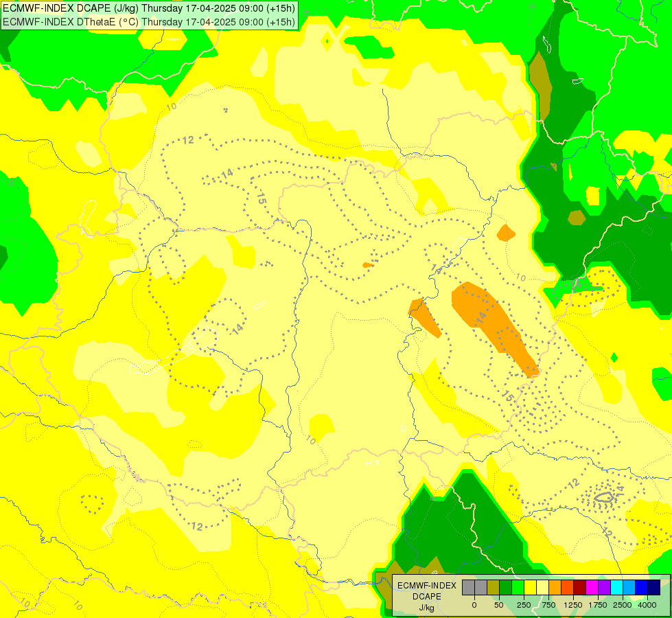Click the legend ECMWF-INDEX label
The width and height of the screenshot is (672, 618).
427,586
